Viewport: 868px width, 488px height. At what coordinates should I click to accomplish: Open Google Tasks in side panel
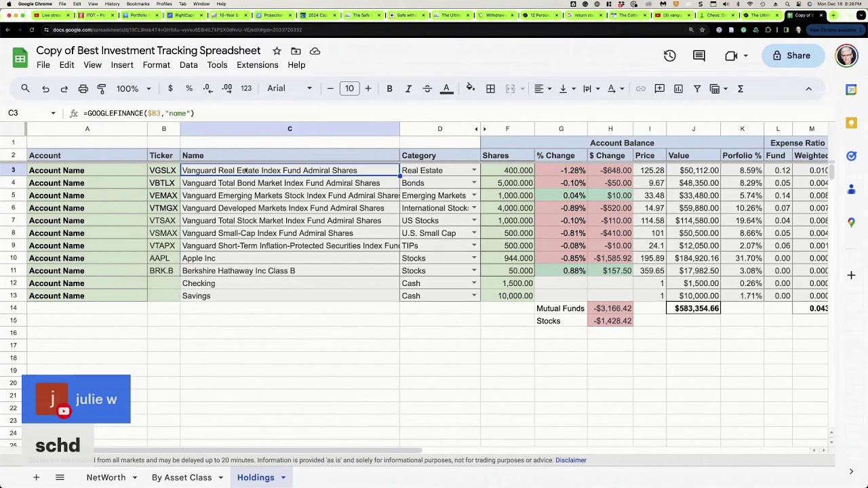(851, 156)
